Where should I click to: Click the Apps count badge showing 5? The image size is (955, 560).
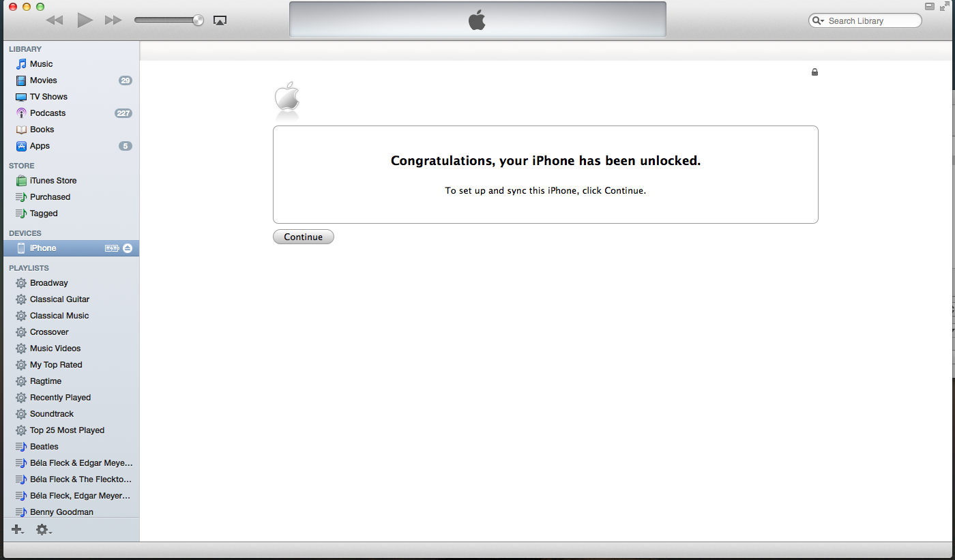point(126,146)
